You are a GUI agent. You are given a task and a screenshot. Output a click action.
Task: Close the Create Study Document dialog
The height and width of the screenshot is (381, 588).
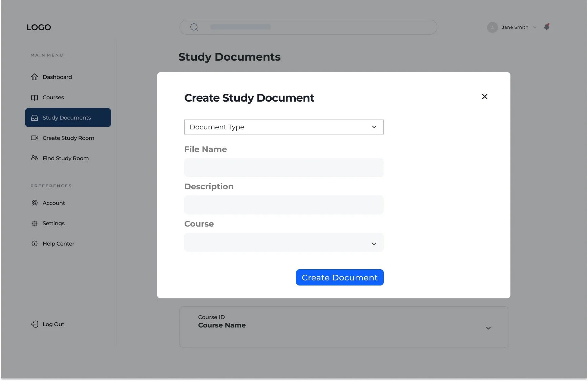[x=485, y=97]
